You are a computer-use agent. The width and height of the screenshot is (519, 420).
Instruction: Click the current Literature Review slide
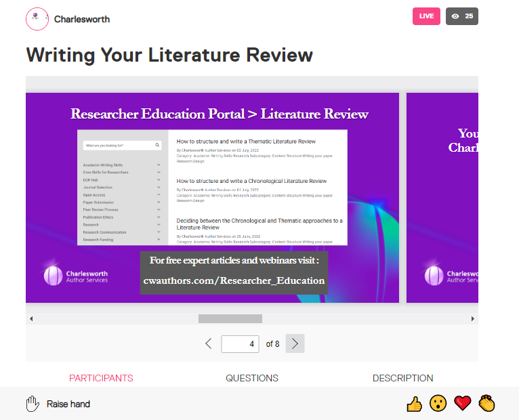pyautogui.click(x=213, y=198)
